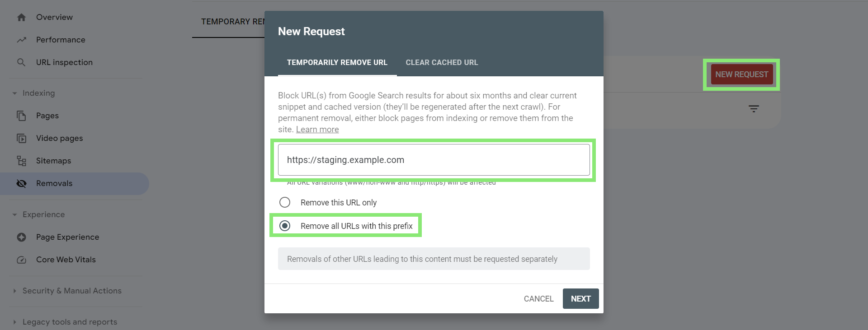Expand Security & Manual Actions

(14, 291)
